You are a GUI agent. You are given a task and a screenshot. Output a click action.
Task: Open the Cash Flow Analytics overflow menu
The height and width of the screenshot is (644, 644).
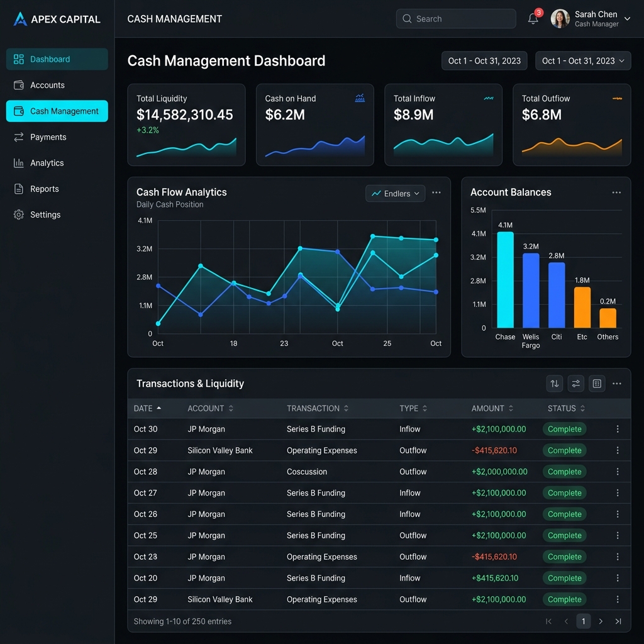pos(436,193)
